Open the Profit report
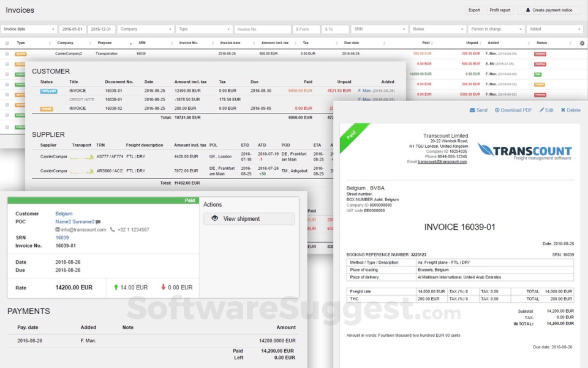The image size is (588, 368). [x=500, y=10]
